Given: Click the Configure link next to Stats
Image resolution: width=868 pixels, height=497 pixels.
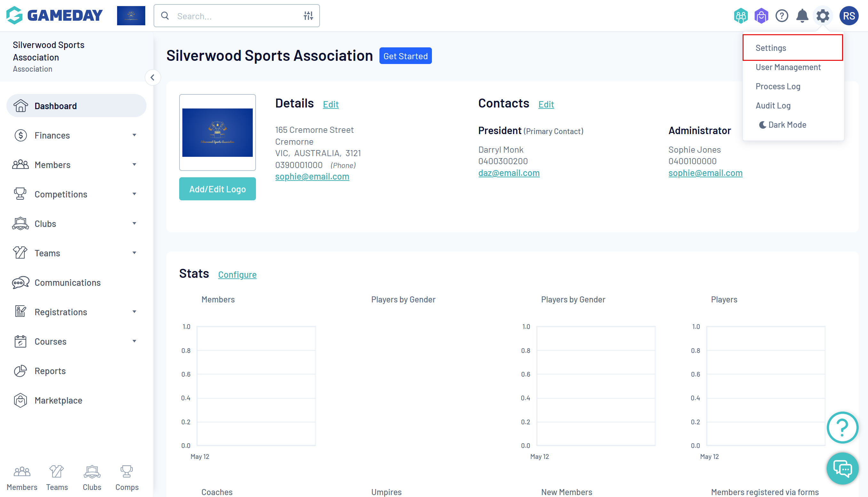Looking at the screenshot, I should (237, 275).
